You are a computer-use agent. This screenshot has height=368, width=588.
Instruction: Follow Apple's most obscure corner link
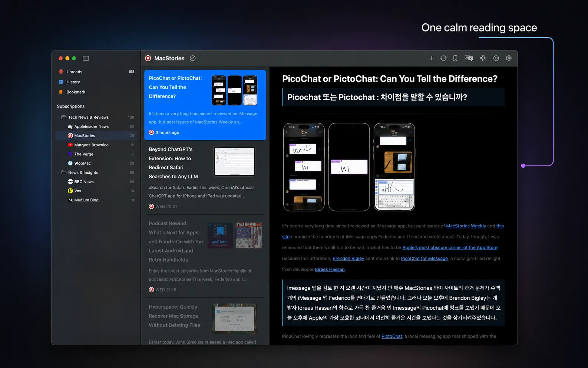click(450, 247)
